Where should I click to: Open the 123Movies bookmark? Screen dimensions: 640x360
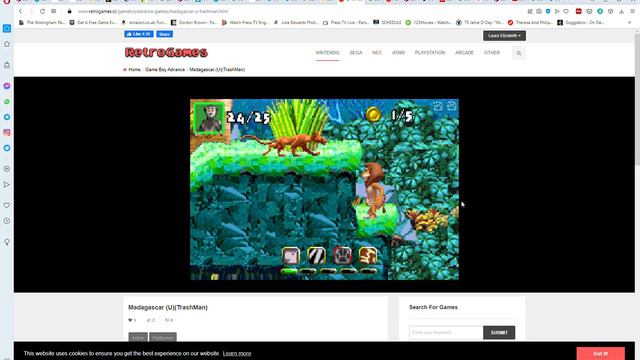pyautogui.click(x=428, y=22)
